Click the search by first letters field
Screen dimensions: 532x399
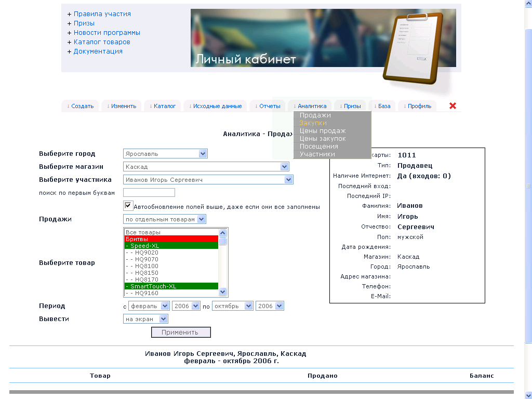149,193
